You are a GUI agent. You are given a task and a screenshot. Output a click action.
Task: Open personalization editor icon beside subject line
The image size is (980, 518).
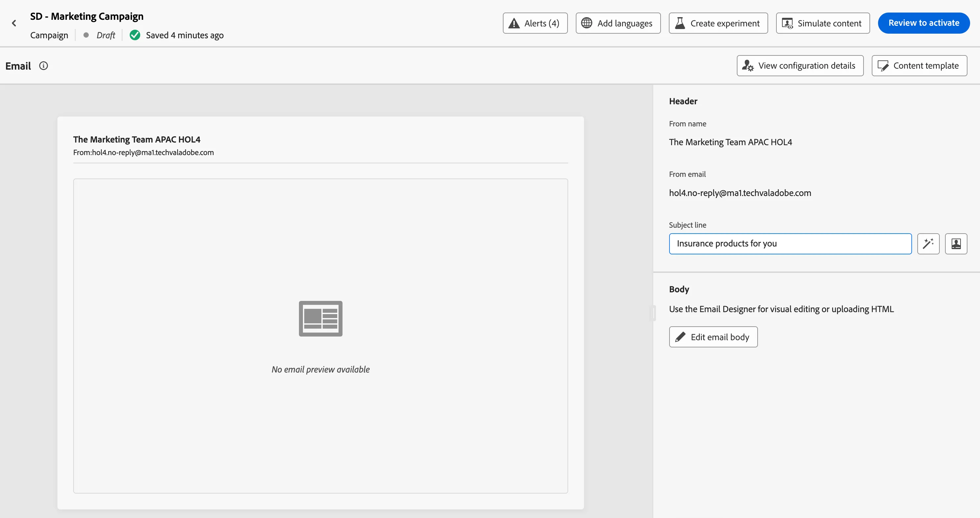956,243
